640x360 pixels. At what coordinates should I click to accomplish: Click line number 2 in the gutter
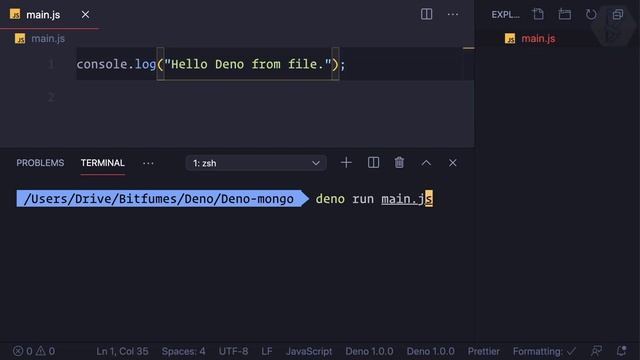(x=51, y=97)
